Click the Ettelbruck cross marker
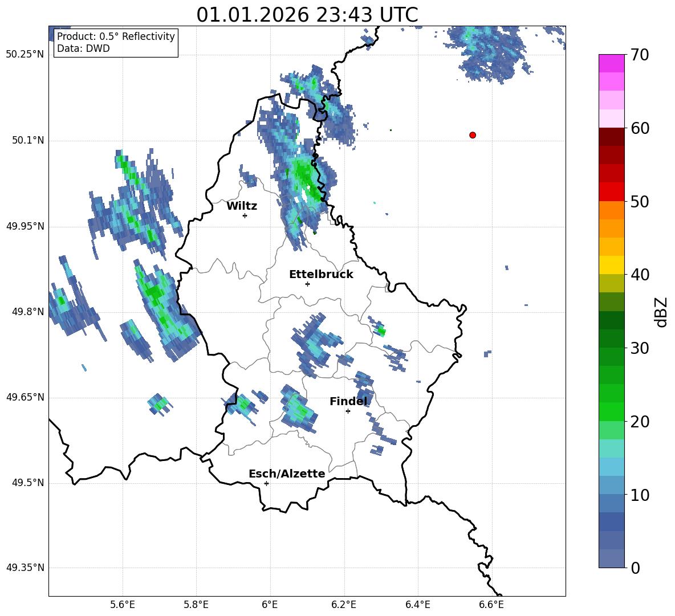This screenshot has height=616, width=675. coord(307,284)
